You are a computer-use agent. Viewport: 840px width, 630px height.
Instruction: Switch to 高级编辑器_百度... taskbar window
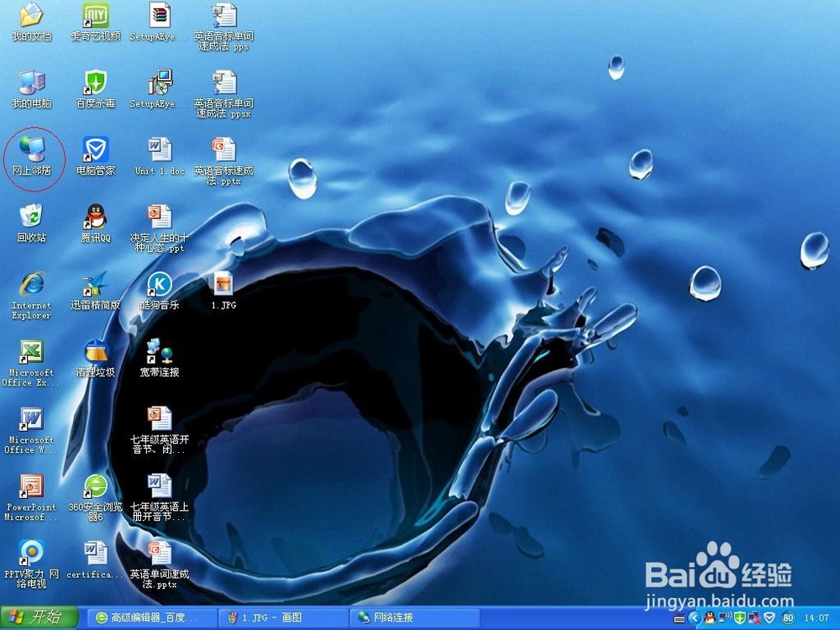pyautogui.click(x=151, y=617)
